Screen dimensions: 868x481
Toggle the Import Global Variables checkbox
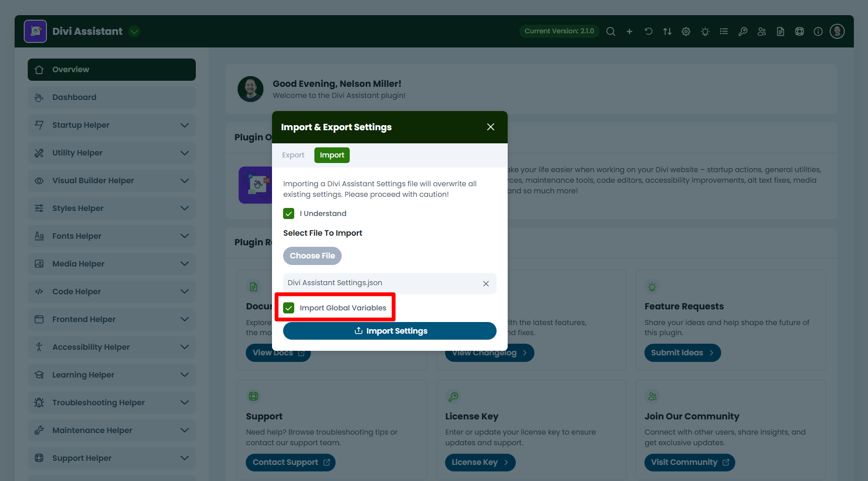click(289, 308)
